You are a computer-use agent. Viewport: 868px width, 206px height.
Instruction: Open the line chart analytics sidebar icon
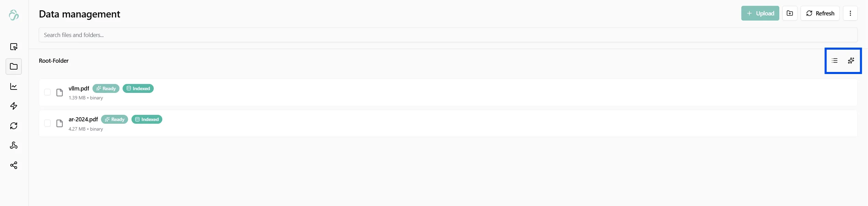[x=14, y=86]
